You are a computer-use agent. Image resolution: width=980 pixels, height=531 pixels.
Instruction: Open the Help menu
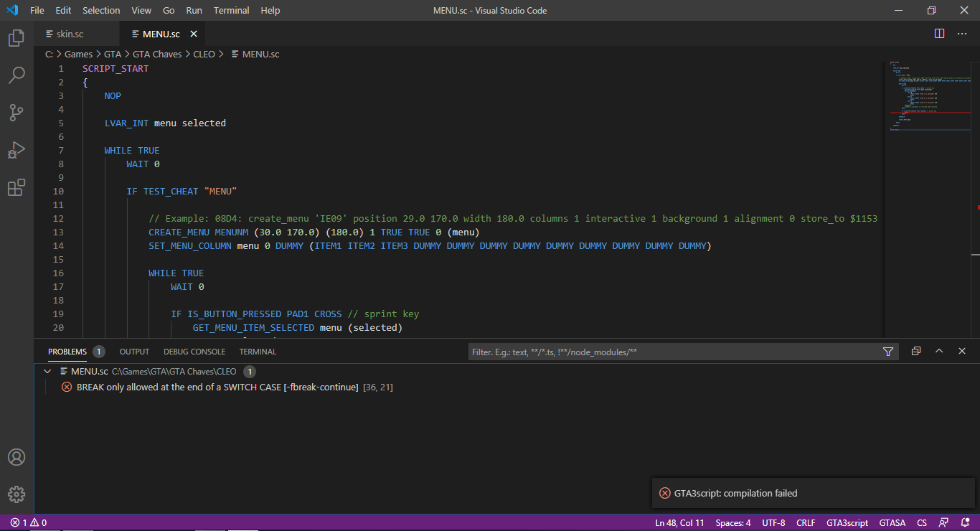[x=270, y=10]
